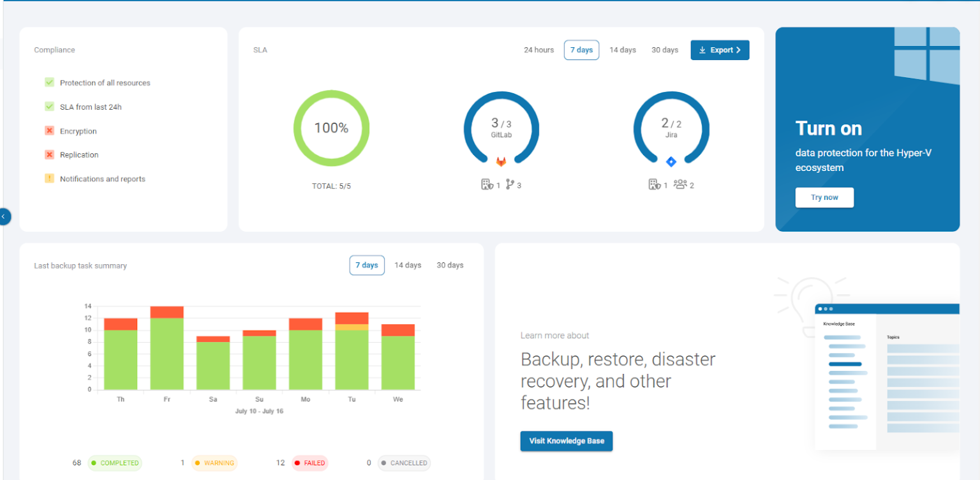
Task: Click the green checkmark beside Protection of all resources
Action: click(x=49, y=82)
